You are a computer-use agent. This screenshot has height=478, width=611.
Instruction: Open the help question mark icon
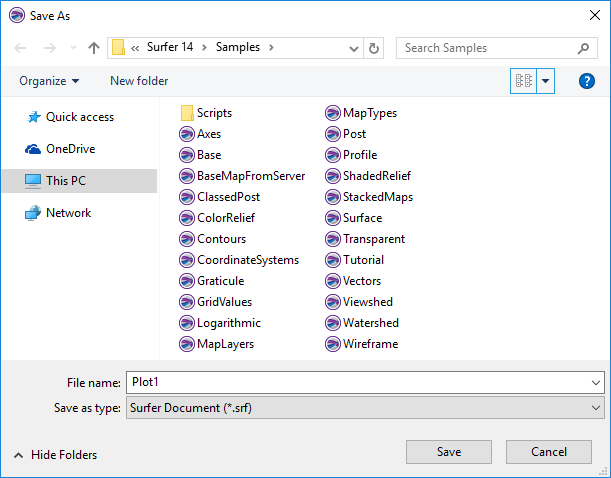point(586,81)
